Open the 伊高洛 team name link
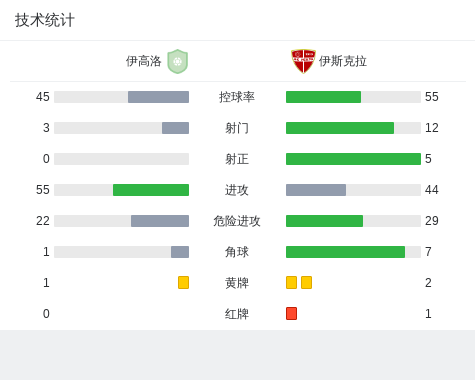Viewport: 475px width, 380px height. click(x=144, y=61)
